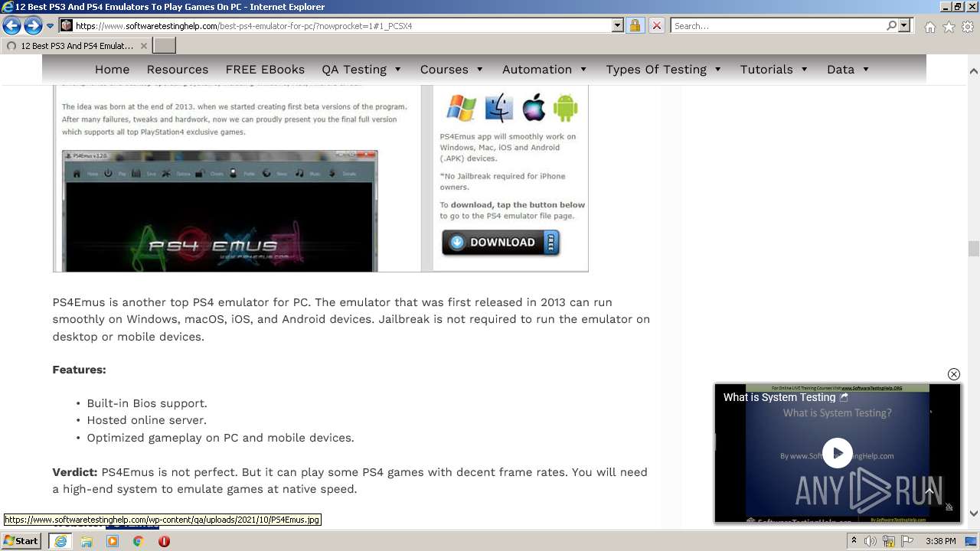Expand the Courses menu

(x=452, y=69)
